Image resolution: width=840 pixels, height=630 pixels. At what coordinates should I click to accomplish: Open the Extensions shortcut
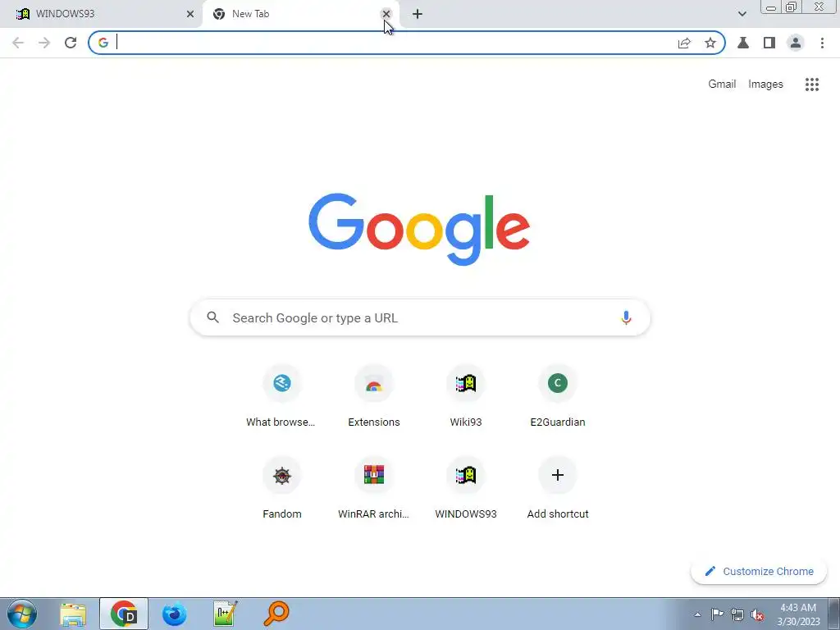pyautogui.click(x=374, y=396)
